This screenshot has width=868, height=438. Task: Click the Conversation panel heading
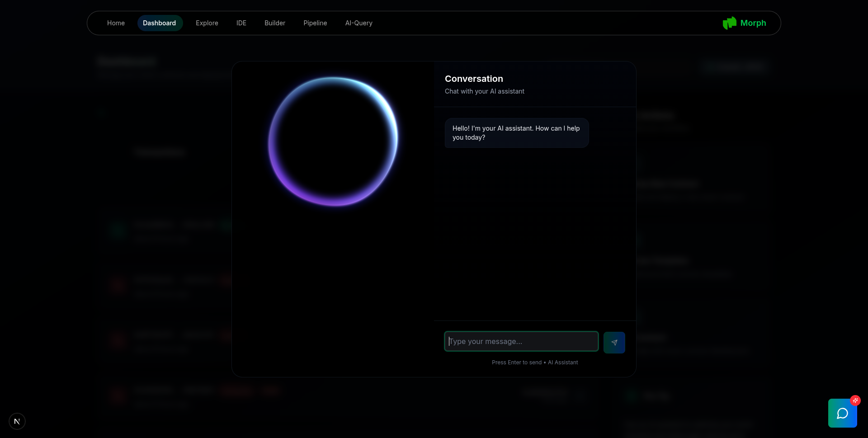coord(474,79)
